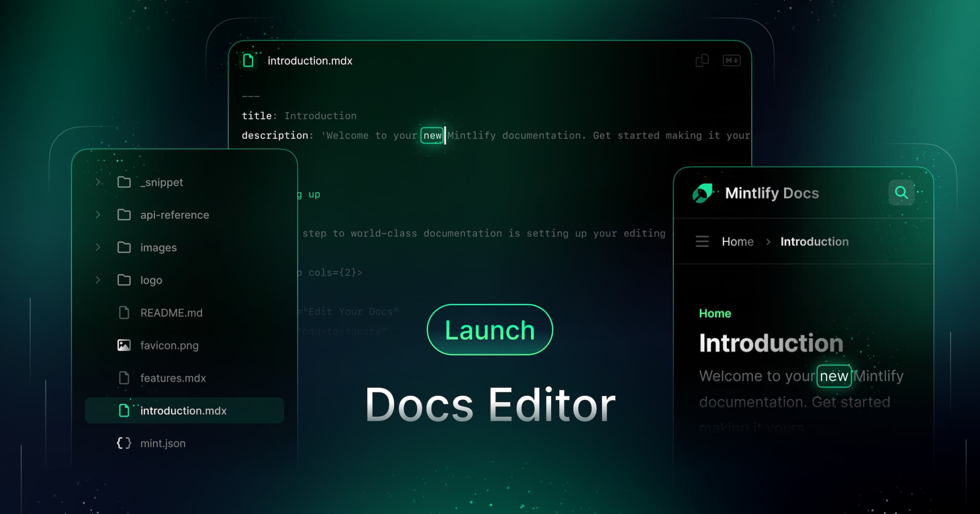Select introduction.mdx in the file tree
Screen dimensions: 980x514
click(184, 410)
